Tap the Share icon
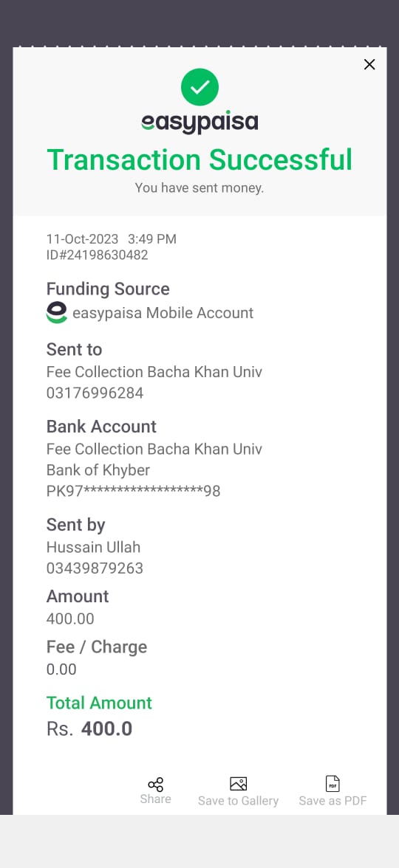Image resolution: width=399 pixels, height=868 pixels. click(156, 785)
